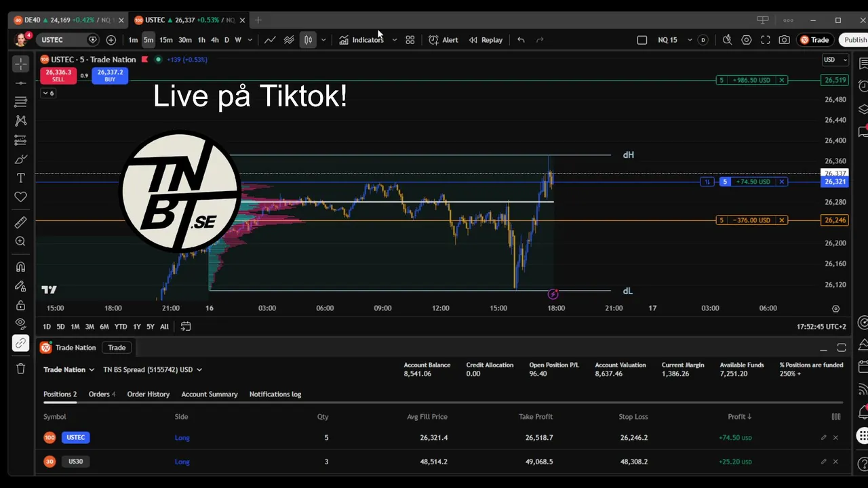Select line chart style icon
This screenshot has height=488, width=868.
(x=270, y=40)
